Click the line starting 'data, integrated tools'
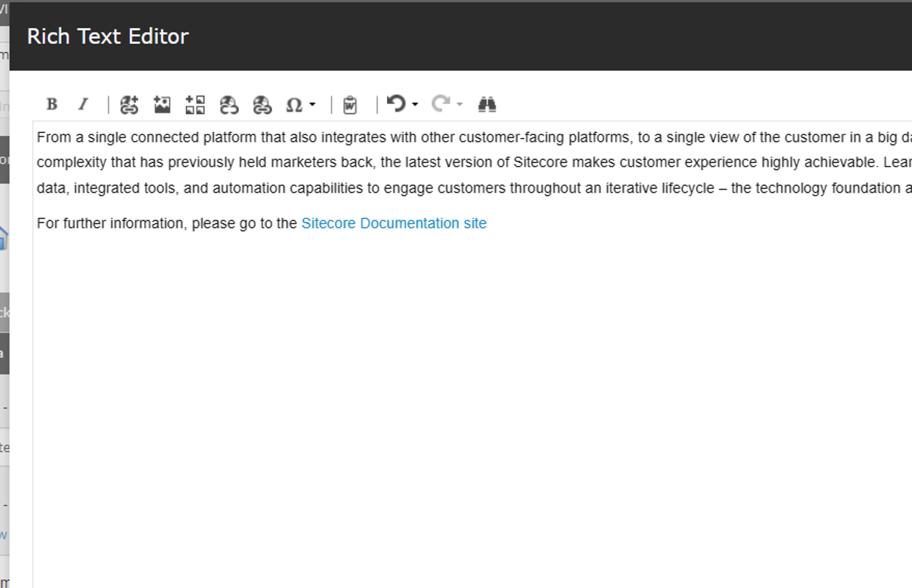 click(x=474, y=188)
